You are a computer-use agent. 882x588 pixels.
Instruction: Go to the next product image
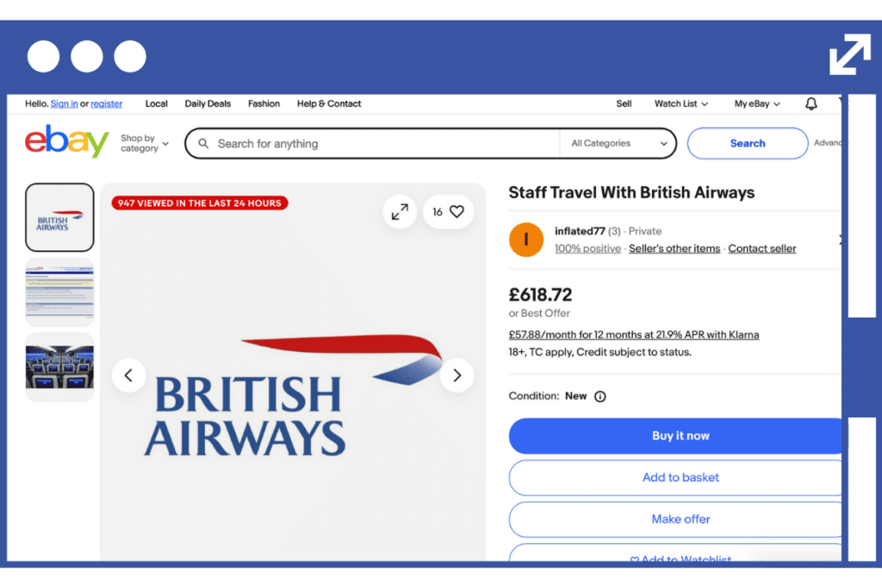click(x=457, y=375)
